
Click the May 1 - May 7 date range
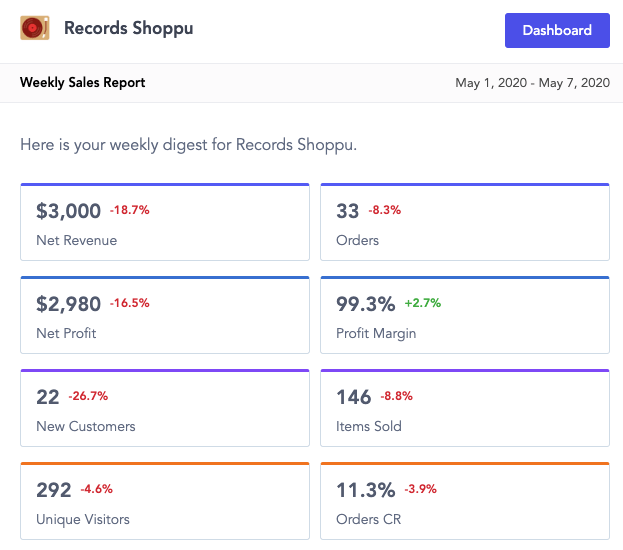tap(532, 83)
